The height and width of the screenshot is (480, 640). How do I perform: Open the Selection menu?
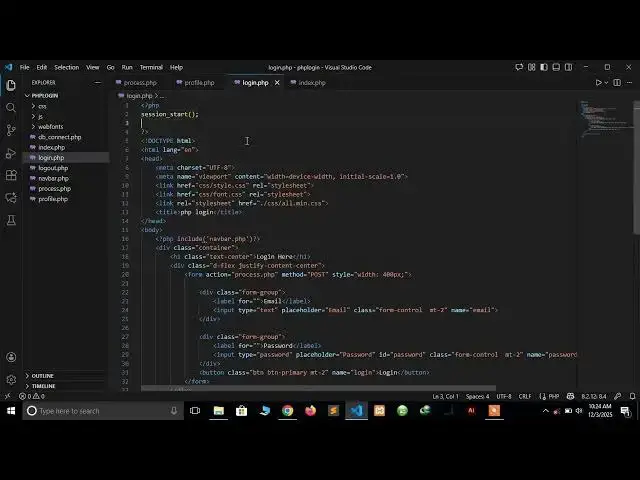tap(67, 67)
